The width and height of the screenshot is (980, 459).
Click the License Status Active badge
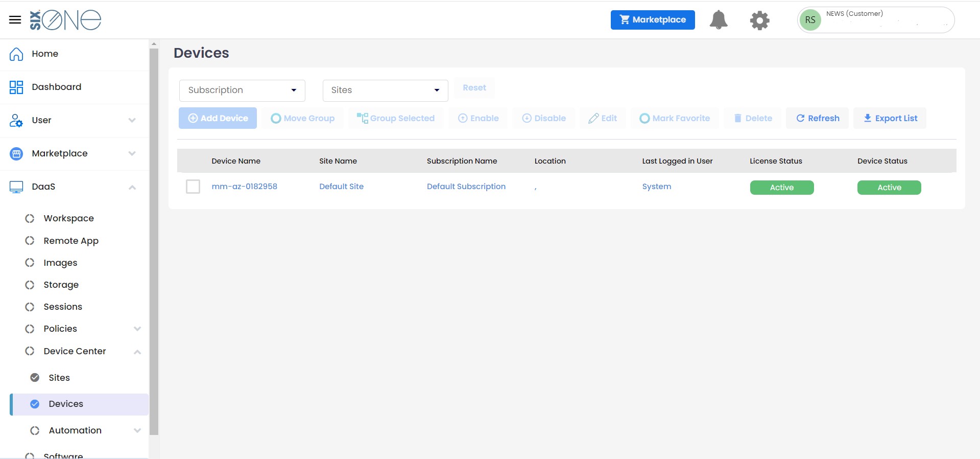[x=782, y=188]
